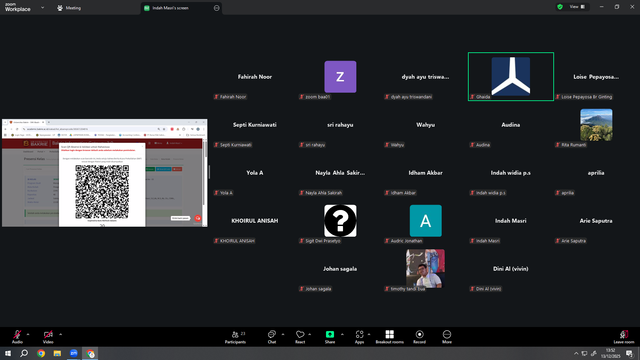Select Ghaida's active speaker tile
The height and width of the screenshot is (360, 640).
point(511,76)
